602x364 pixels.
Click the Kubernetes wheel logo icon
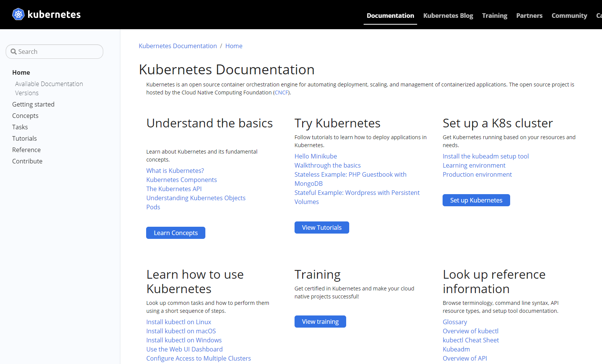point(18,14)
